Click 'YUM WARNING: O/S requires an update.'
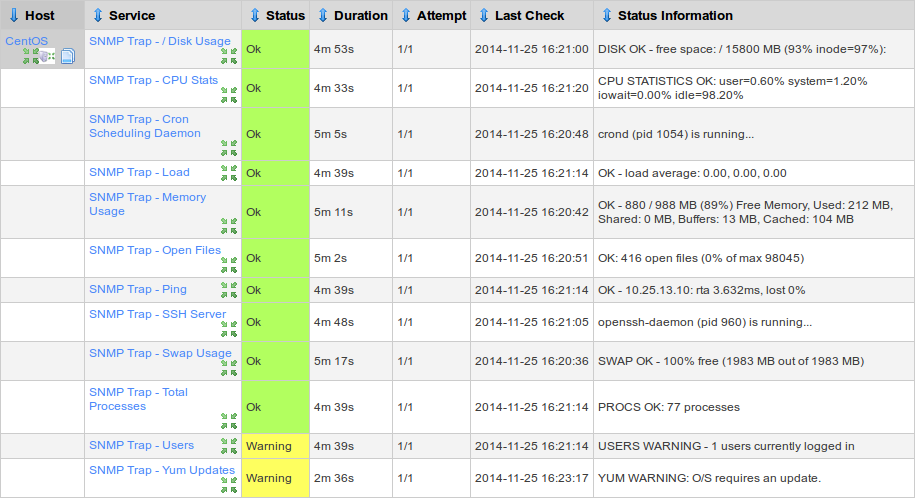 710,478
